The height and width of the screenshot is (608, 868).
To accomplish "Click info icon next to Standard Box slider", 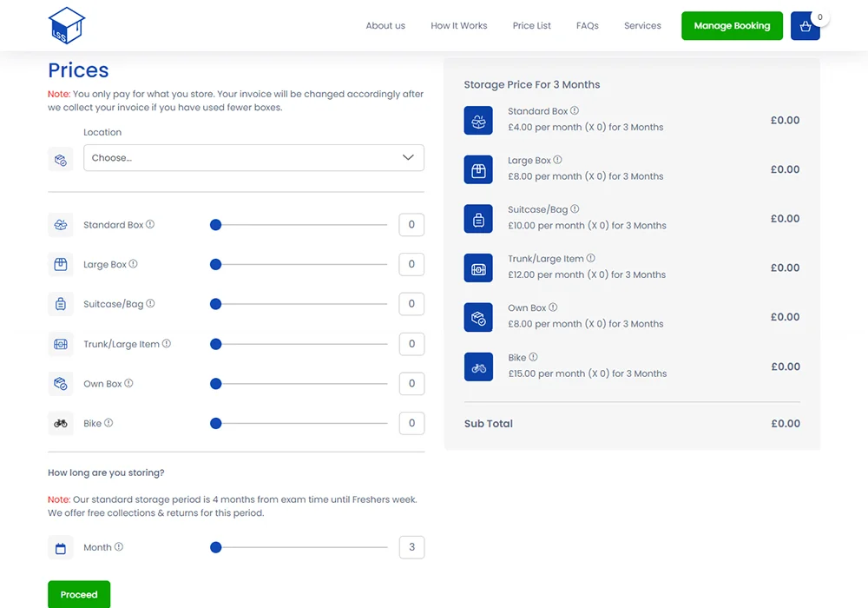I will pyautogui.click(x=150, y=224).
